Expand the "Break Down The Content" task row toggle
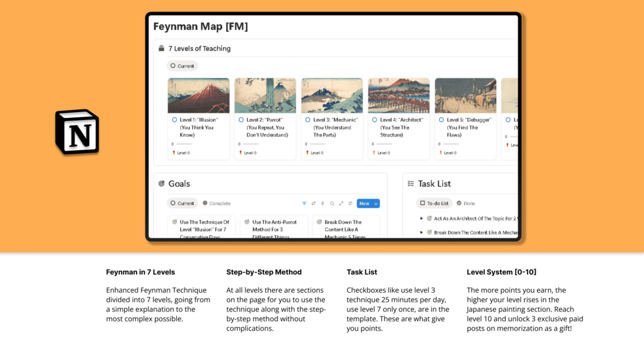Viewport: 644px width, 362px height. pyautogui.click(x=422, y=233)
